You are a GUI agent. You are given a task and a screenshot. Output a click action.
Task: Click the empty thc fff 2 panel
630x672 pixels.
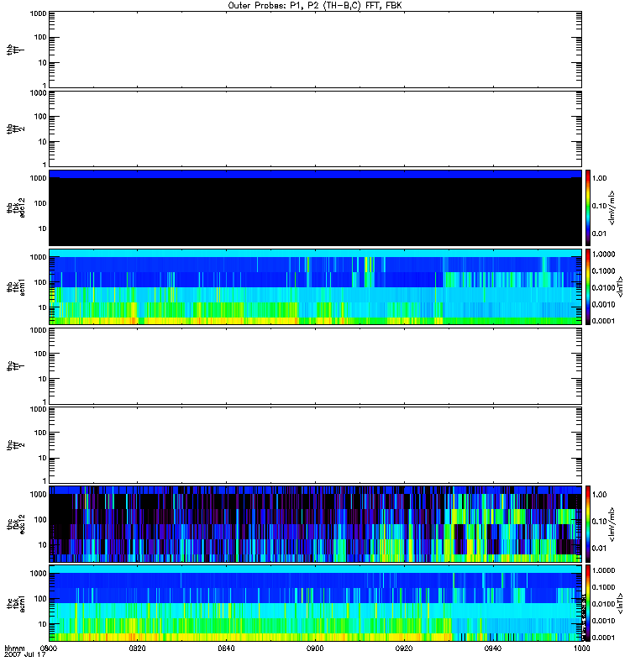click(315, 445)
